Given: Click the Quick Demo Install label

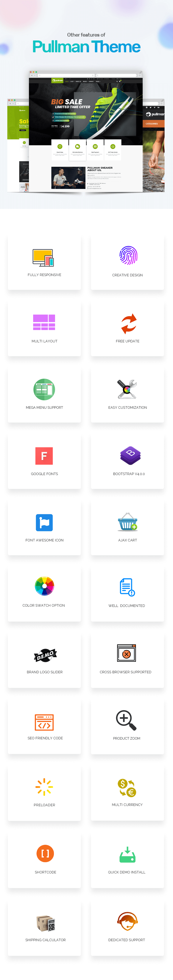Looking at the screenshot, I should coord(127,872).
